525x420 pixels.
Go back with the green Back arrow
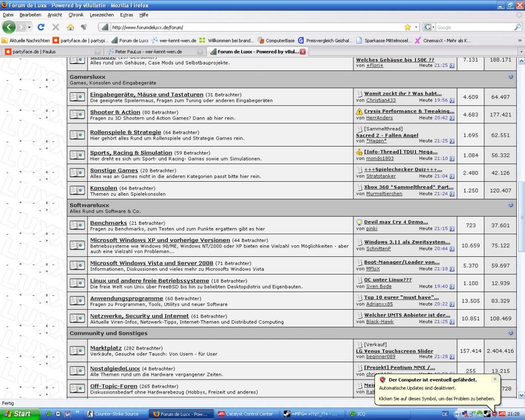click(x=9, y=27)
